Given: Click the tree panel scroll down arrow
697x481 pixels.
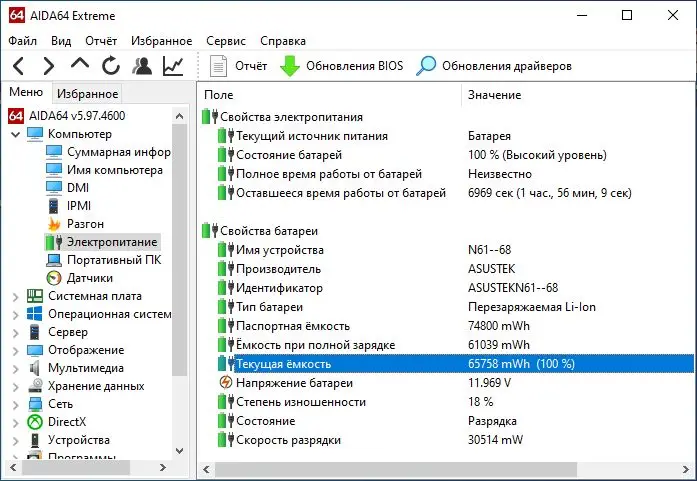Looking at the screenshot, I should coord(180,451).
